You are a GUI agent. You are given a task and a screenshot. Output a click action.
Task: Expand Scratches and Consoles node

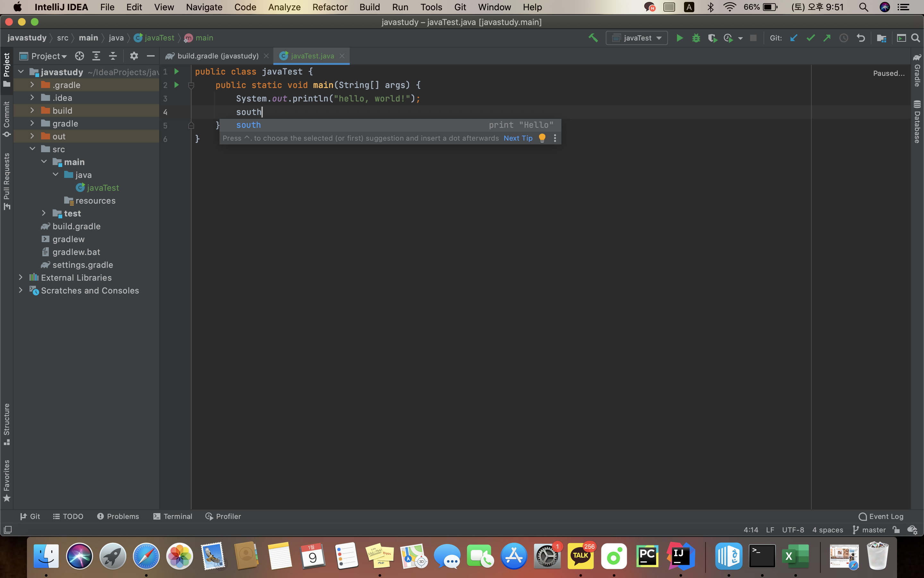pyautogui.click(x=21, y=290)
